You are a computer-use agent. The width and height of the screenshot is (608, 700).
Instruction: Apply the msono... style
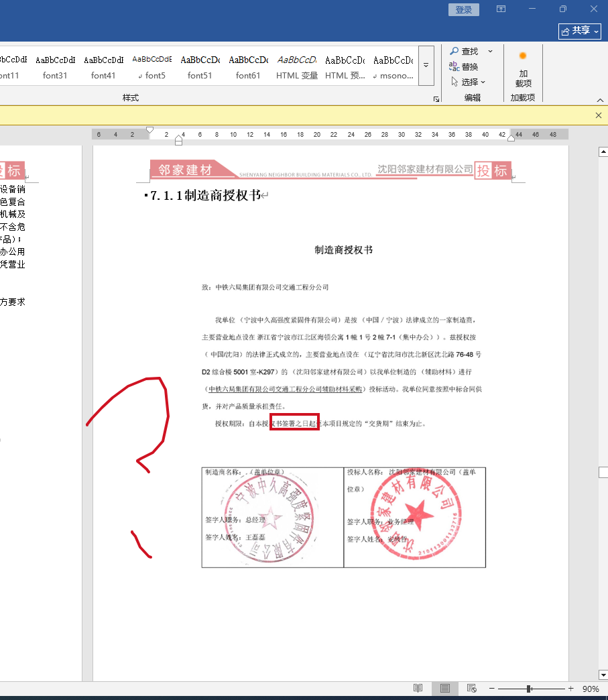(393, 67)
